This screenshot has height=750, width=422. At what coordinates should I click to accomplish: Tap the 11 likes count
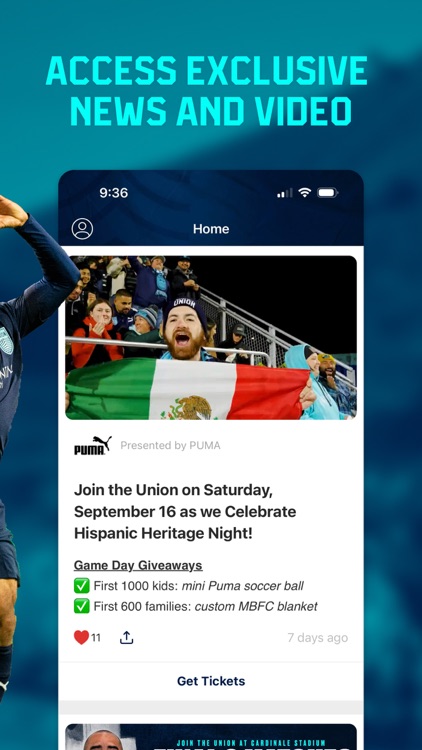coord(96,638)
